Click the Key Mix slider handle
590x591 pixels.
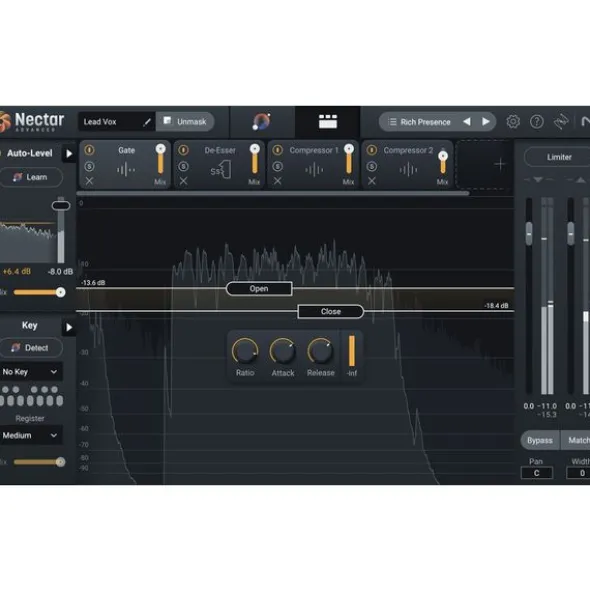pyautogui.click(x=60, y=462)
